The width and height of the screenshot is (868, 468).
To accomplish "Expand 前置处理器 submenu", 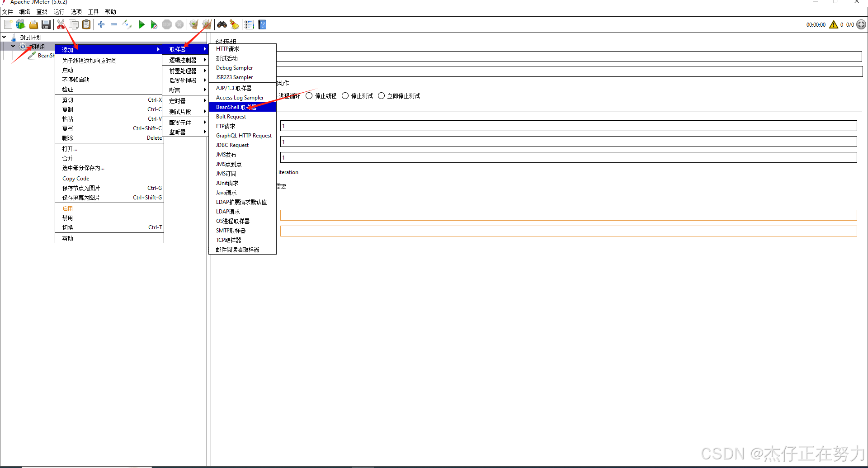I will pyautogui.click(x=186, y=71).
